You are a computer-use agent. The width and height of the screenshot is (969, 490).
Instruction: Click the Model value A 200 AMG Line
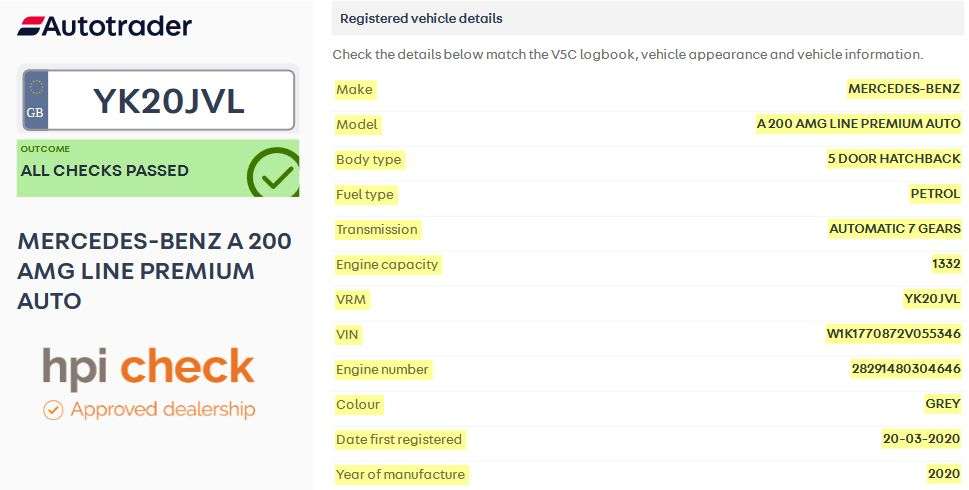coord(858,124)
